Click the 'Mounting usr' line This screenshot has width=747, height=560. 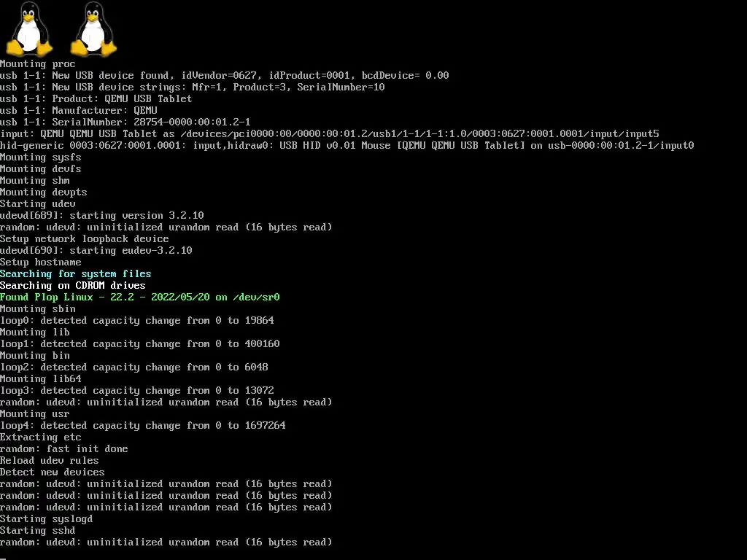(x=35, y=414)
